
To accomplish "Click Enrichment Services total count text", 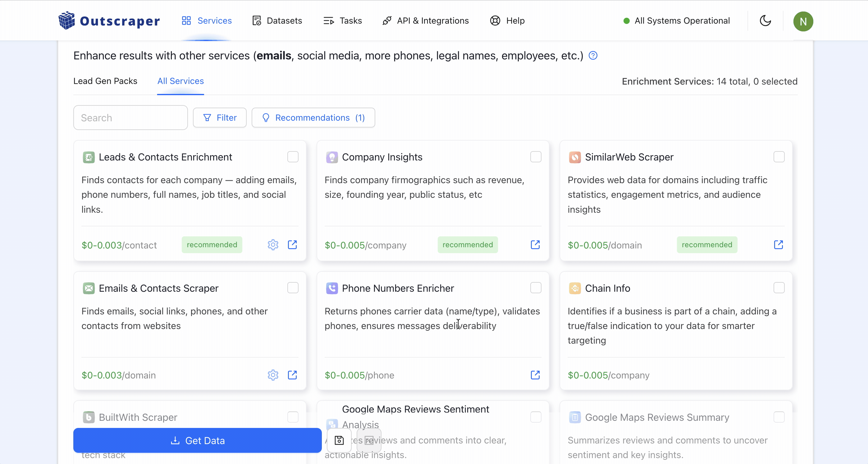I will coord(709,81).
